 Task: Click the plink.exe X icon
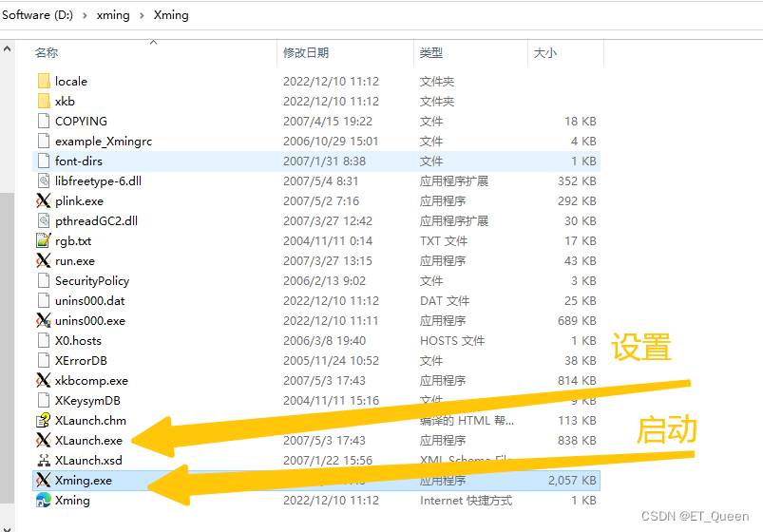(x=44, y=201)
